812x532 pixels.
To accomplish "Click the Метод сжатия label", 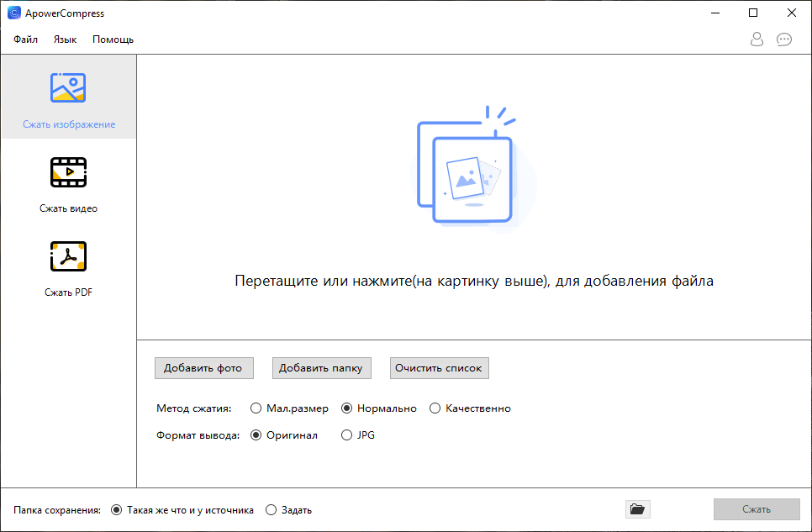I will pyautogui.click(x=193, y=408).
